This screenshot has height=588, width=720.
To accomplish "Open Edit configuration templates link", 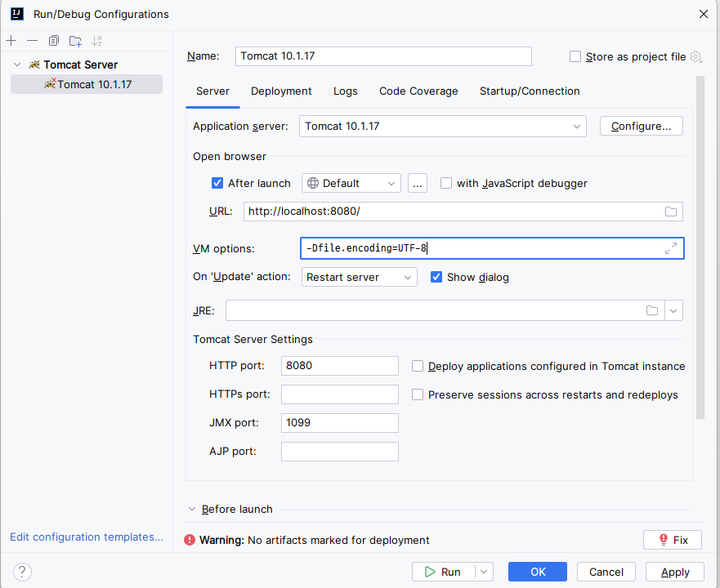I will (87, 537).
